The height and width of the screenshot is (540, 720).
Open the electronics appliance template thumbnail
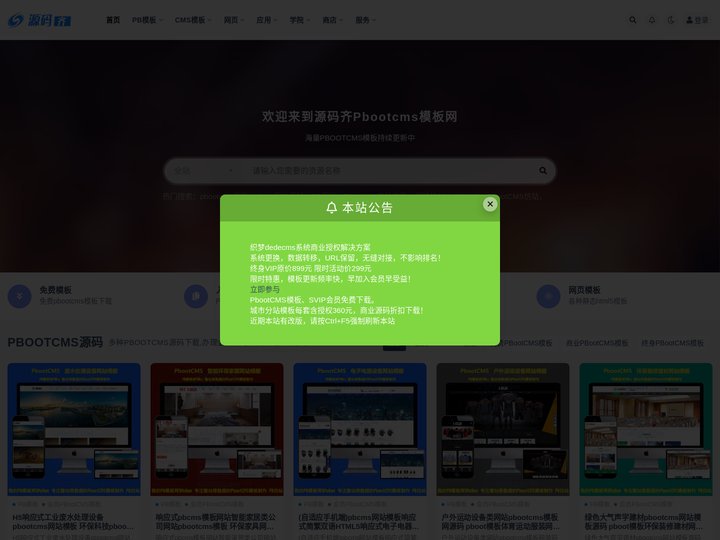[x=360, y=429]
